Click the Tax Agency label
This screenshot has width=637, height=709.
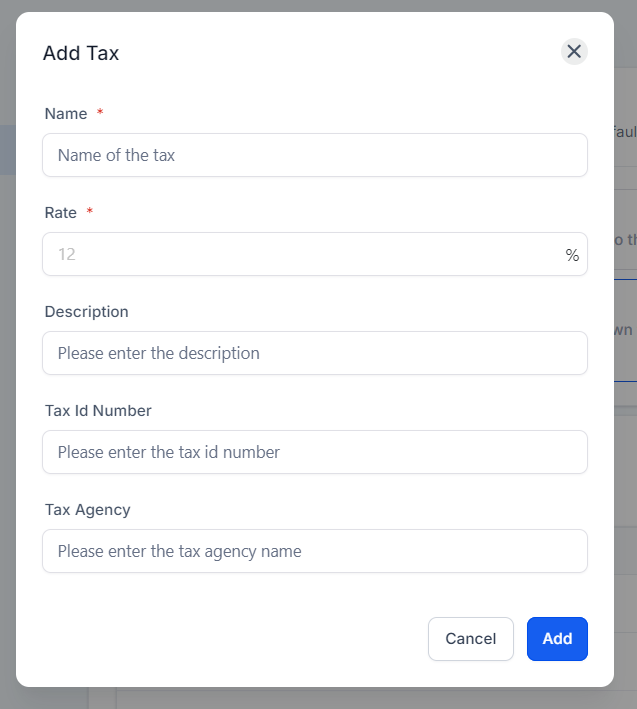tap(87, 510)
